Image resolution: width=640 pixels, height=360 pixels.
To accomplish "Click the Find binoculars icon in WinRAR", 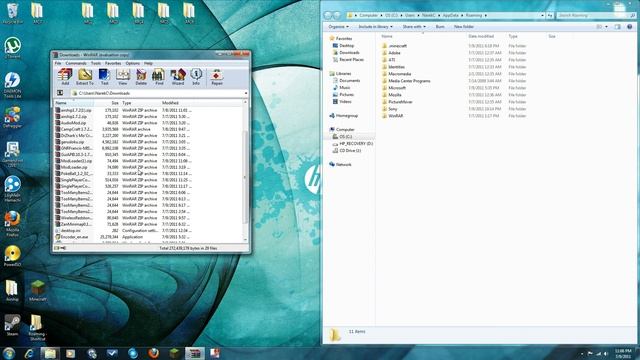I will pos(159,77).
